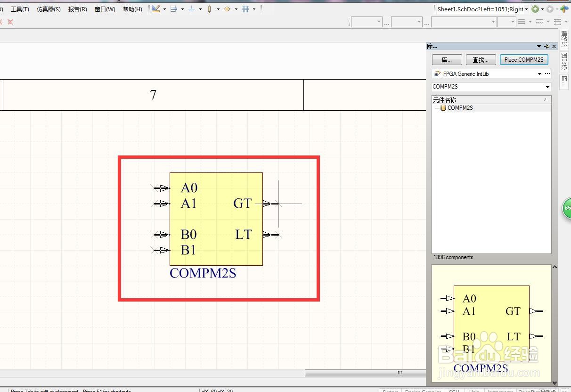Open the 库 panel options dropdown arrow
This screenshot has height=392, width=571.
click(539, 46)
